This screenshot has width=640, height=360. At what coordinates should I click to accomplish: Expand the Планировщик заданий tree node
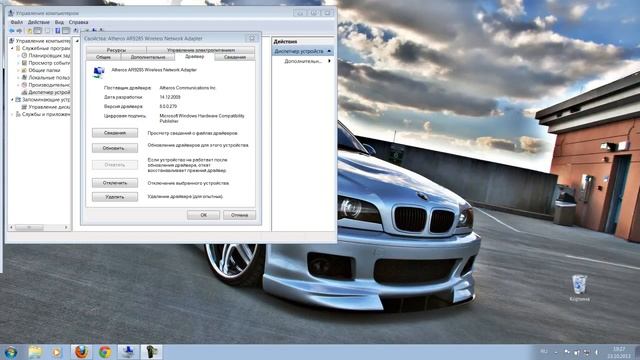(18, 56)
